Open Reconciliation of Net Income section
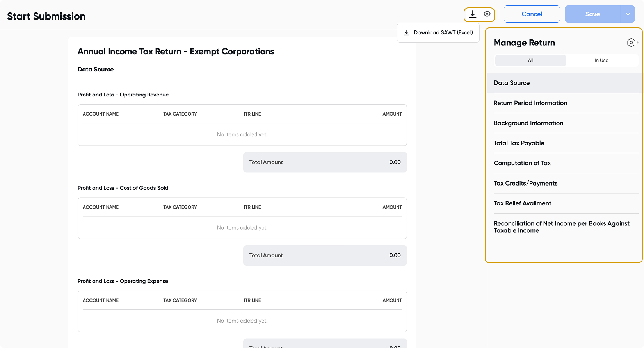Image resolution: width=644 pixels, height=348 pixels. (561, 227)
